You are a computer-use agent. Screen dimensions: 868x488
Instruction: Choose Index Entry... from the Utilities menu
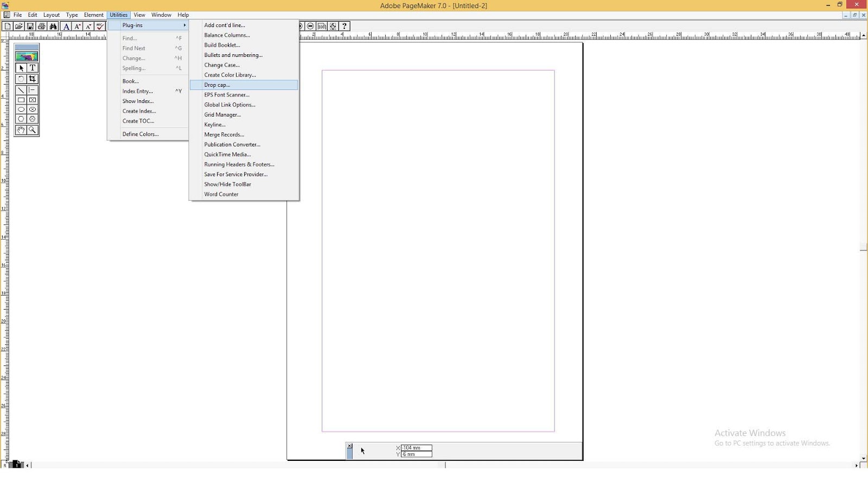148,91
